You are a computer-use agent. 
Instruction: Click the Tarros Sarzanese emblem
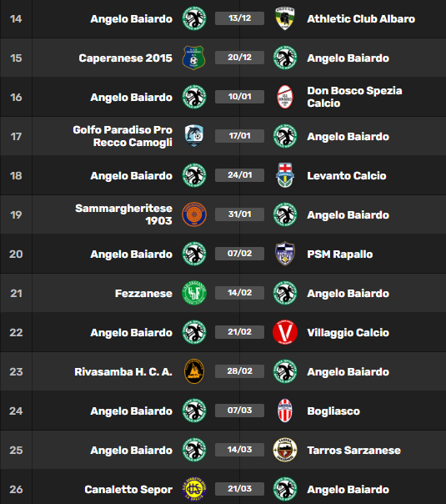coord(285,450)
